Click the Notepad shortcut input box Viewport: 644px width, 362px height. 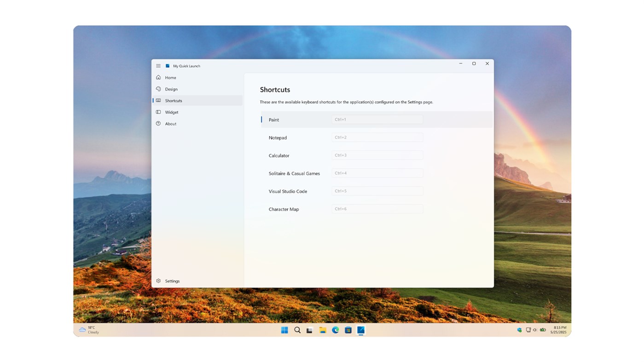[377, 137]
